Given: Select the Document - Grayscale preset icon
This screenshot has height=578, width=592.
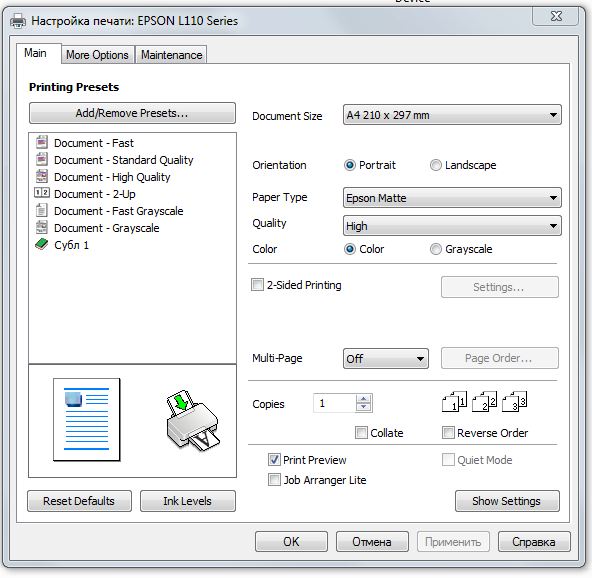Looking at the screenshot, I should coord(42,227).
